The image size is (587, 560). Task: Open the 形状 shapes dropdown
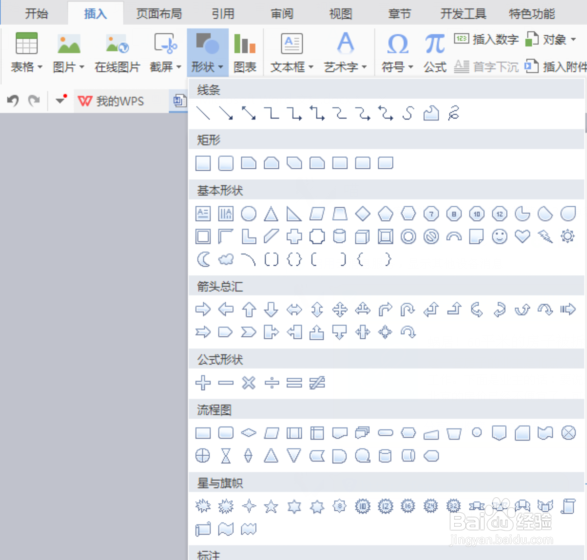click(207, 53)
